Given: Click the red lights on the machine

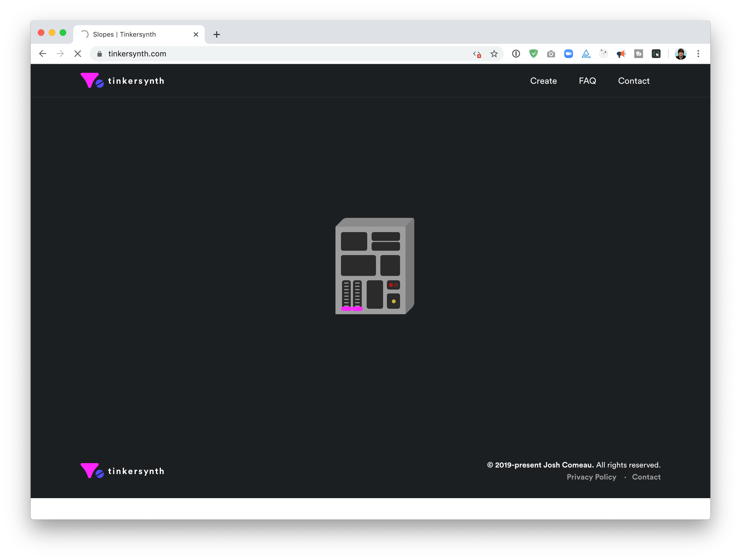Looking at the screenshot, I should click(393, 285).
